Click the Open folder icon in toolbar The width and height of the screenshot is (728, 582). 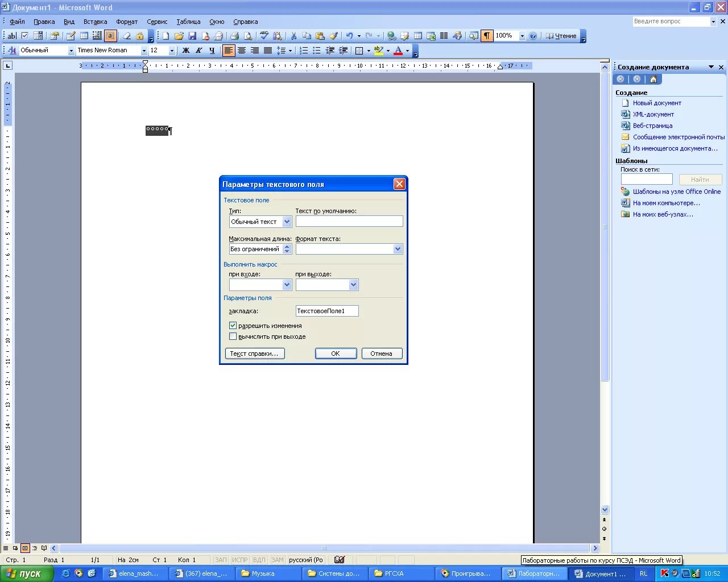[179, 36]
